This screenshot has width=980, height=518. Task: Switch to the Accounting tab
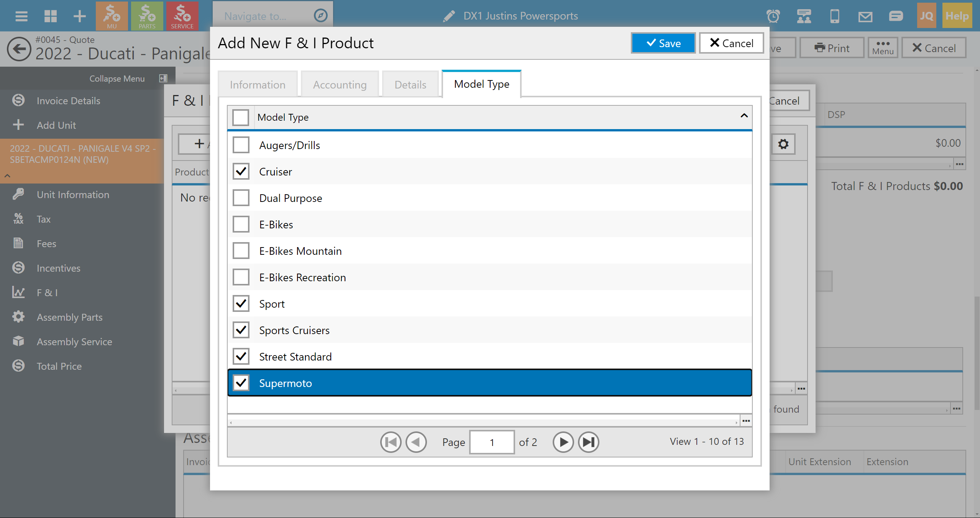340,85
